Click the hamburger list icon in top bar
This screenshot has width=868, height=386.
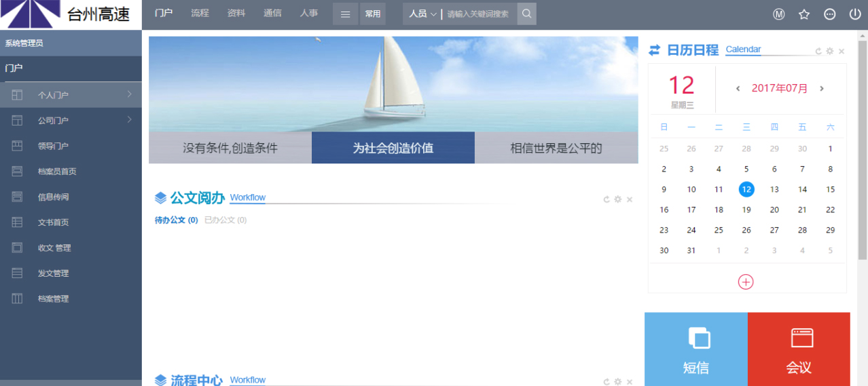tap(345, 14)
